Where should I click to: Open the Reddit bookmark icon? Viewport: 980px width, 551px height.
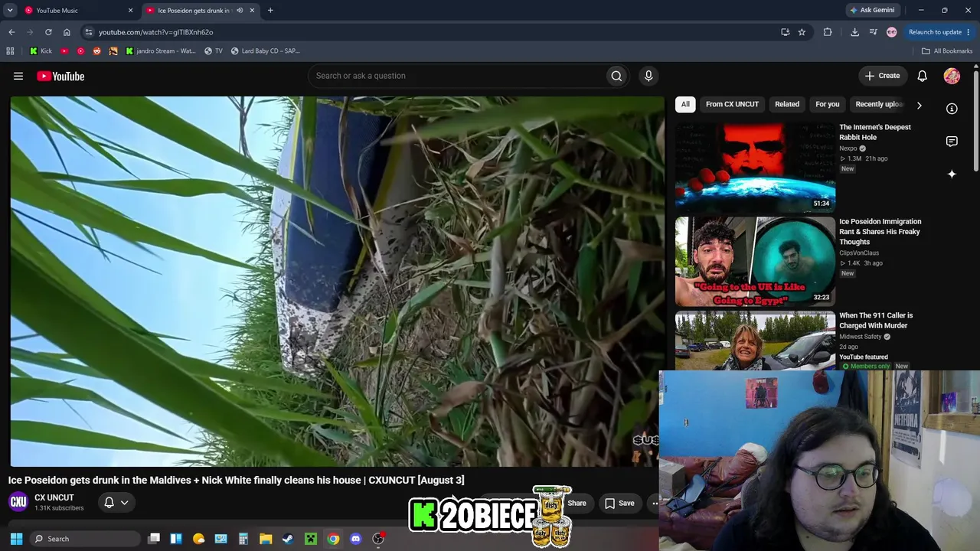(96, 51)
